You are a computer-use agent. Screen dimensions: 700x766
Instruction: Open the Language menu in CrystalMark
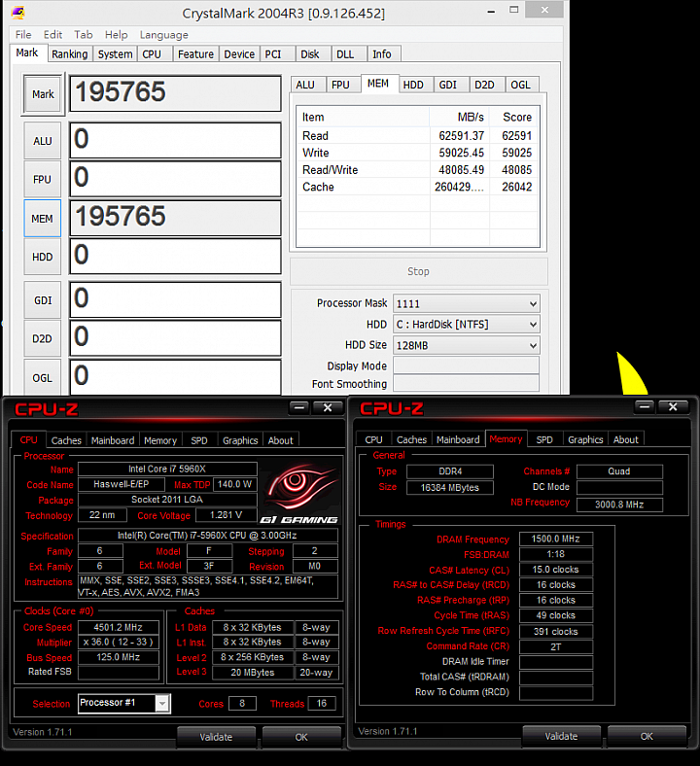(x=163, y=35)
